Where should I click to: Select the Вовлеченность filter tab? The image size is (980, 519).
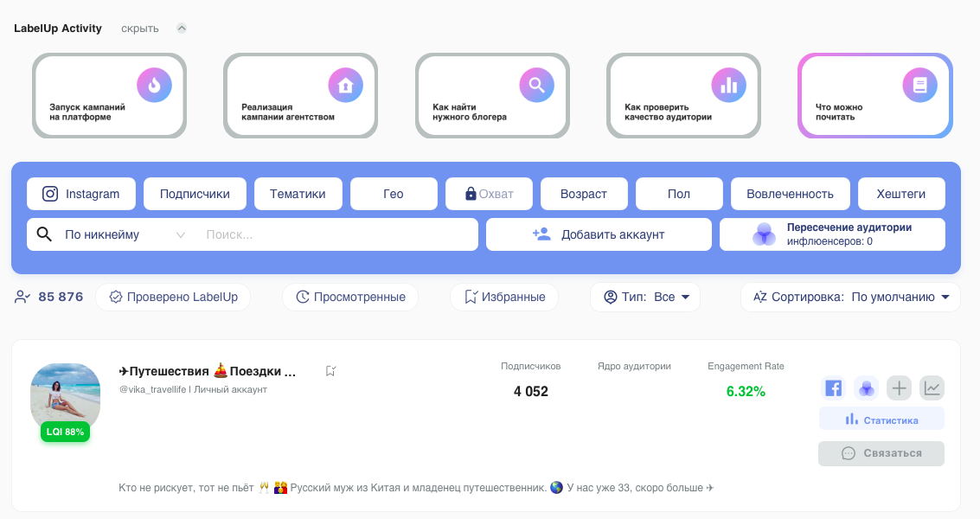click(790, 194)
